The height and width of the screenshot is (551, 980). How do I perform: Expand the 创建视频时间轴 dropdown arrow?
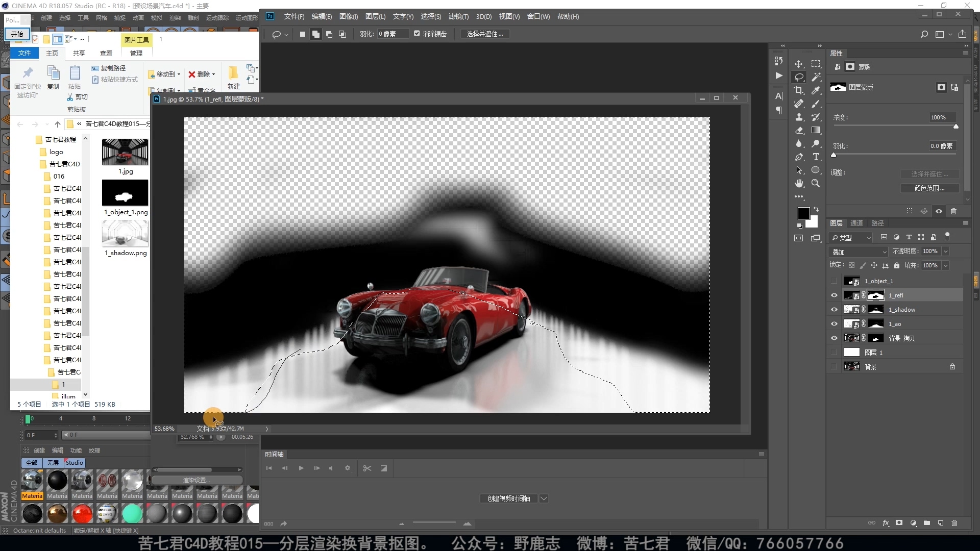pyautogui.click(x=544, y=498)
